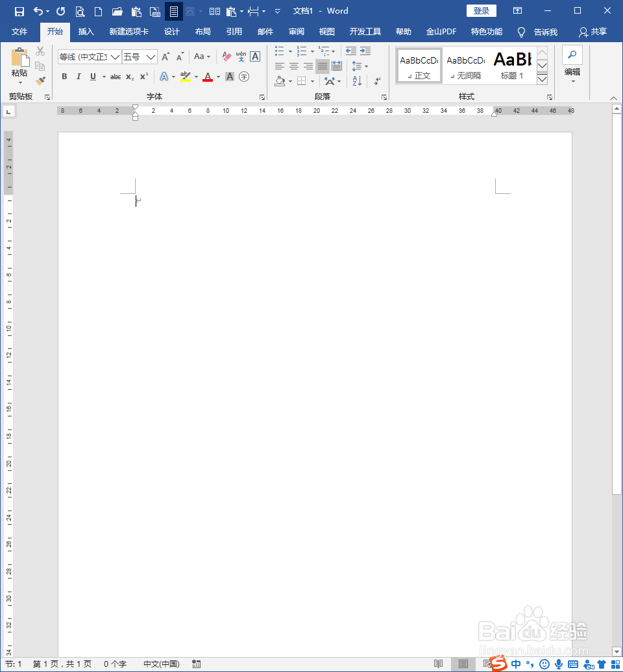Toggle Underline formatting
The width and height of the screenshot is (623, 672).
tap(93, 77)
